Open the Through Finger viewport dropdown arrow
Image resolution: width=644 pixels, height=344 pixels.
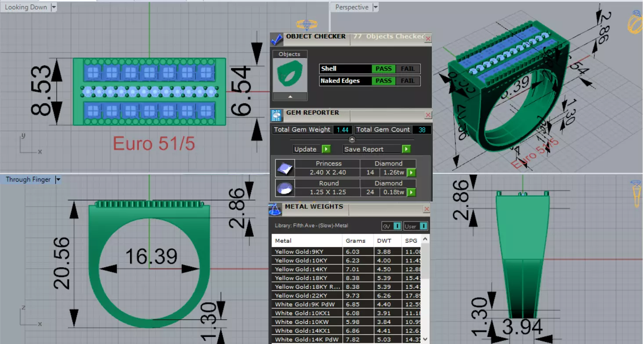tap(58, 179)
